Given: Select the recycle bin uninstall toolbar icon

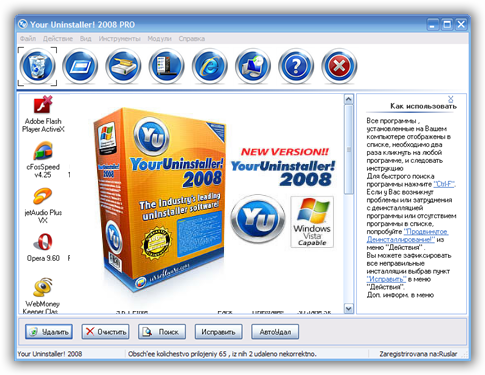Looking at the screenshot, I should tap(37, 66).
